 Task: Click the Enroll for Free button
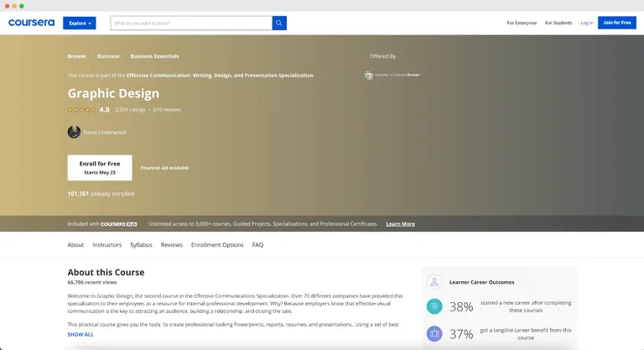point(100,168)
